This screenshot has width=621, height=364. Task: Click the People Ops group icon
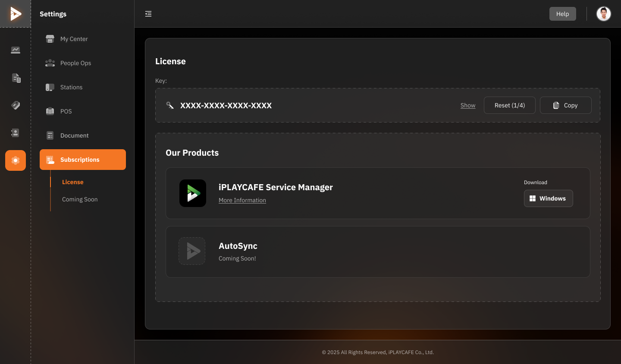[50, 63]
